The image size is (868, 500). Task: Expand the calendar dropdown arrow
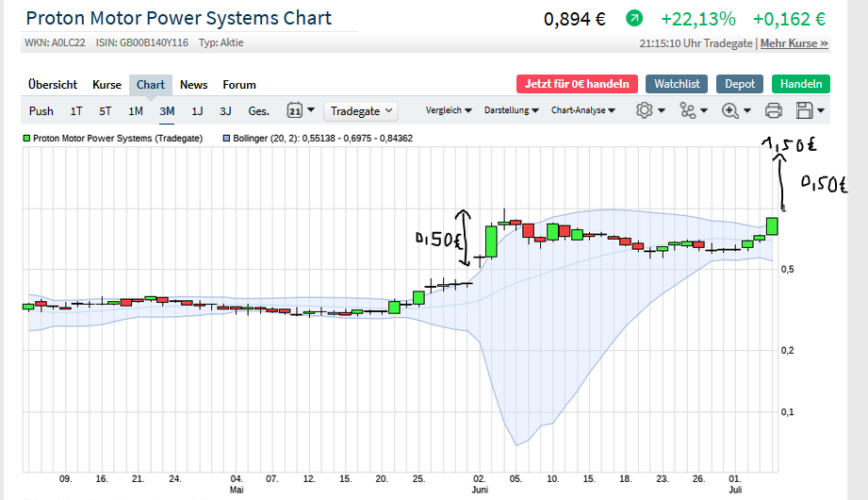pyautogui.click(x=311, y=109)
